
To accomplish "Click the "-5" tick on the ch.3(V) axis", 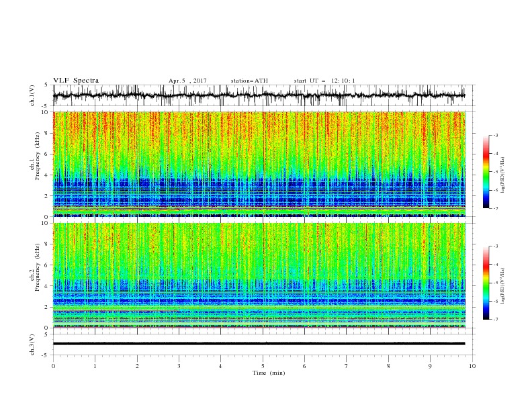I will 46,355.
